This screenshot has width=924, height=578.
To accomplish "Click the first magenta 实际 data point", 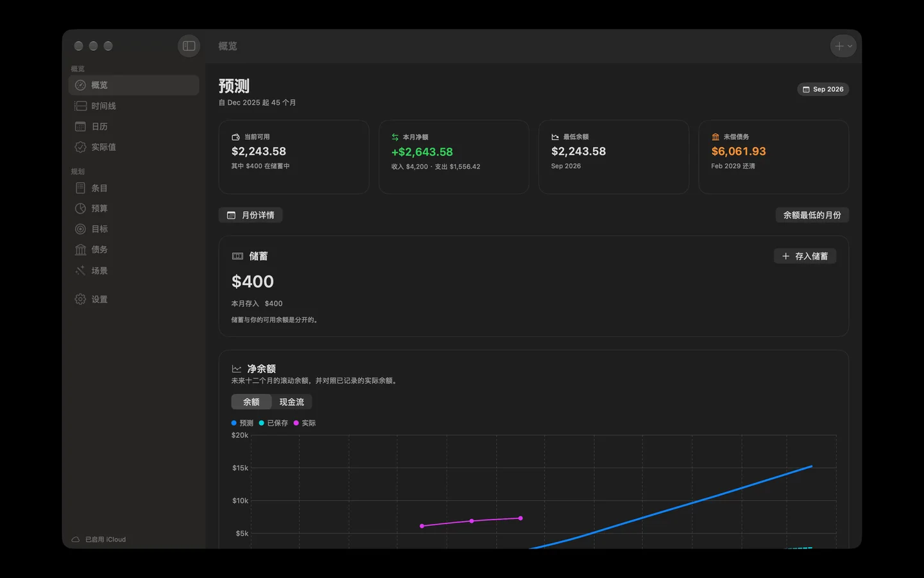I will [x=422, y=526].
